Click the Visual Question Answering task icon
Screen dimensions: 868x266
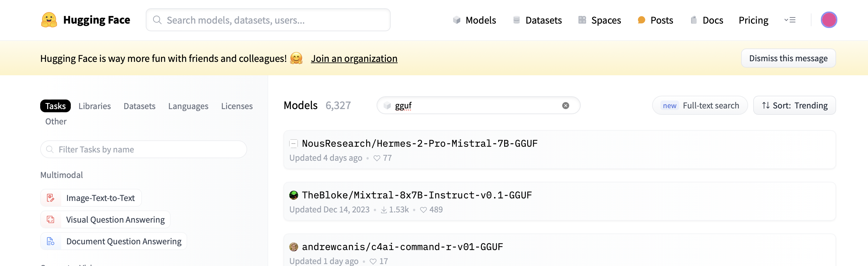[x=51, y=219]
